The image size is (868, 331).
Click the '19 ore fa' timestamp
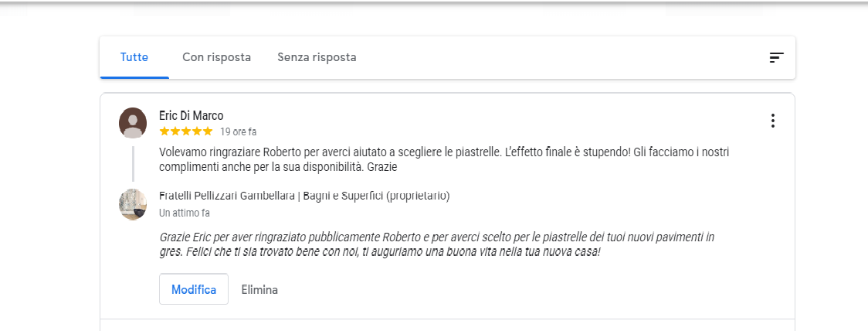pyautogui.click(x=238, y=132)
